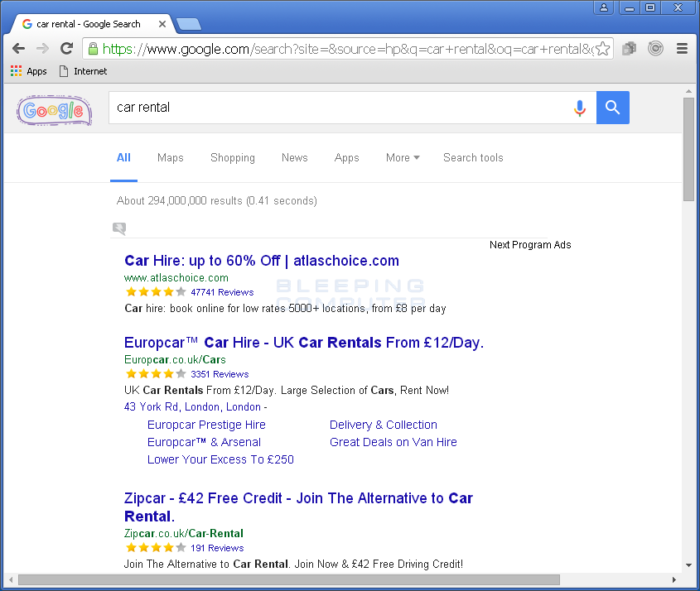
Task: Open the Europcar & Arsenal sitelink
Action: (x=204, y=442)
